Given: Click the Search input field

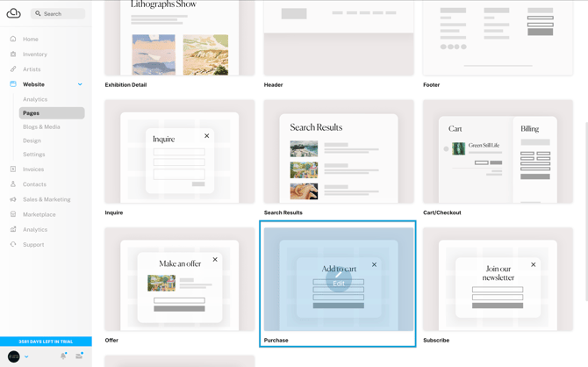Looking at the screenshot, I should pyautogui.click(x=58, y=13).
